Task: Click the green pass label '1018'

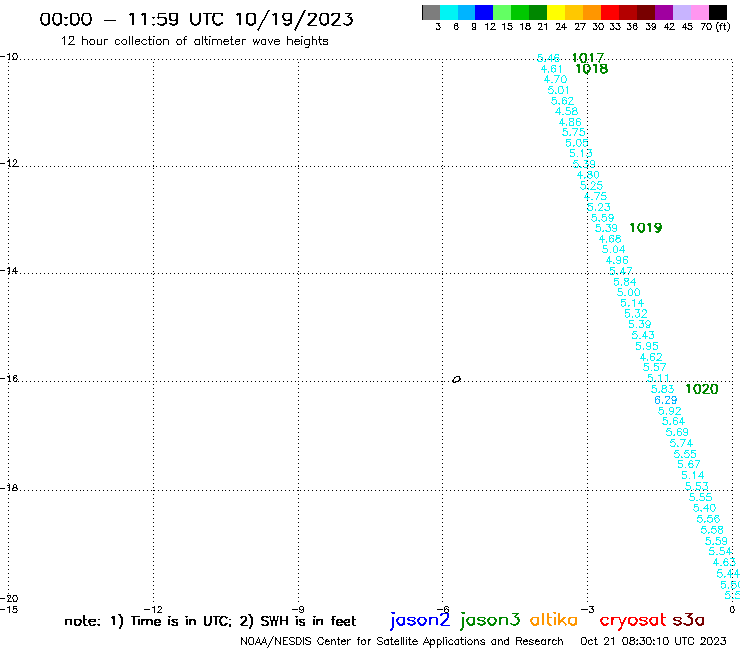Action: coord(592,69)
